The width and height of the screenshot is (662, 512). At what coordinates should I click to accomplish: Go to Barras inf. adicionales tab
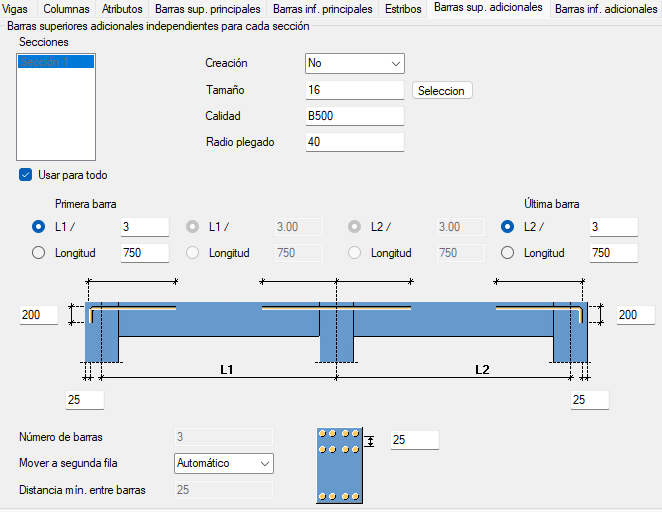tap(605, 9)
